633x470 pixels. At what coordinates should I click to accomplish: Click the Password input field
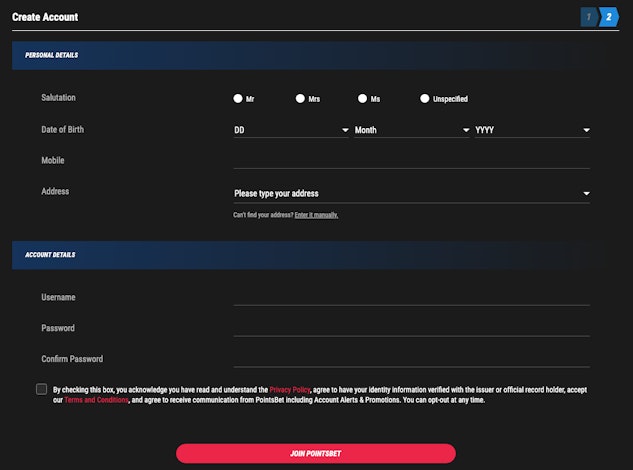tap(412, 328)
